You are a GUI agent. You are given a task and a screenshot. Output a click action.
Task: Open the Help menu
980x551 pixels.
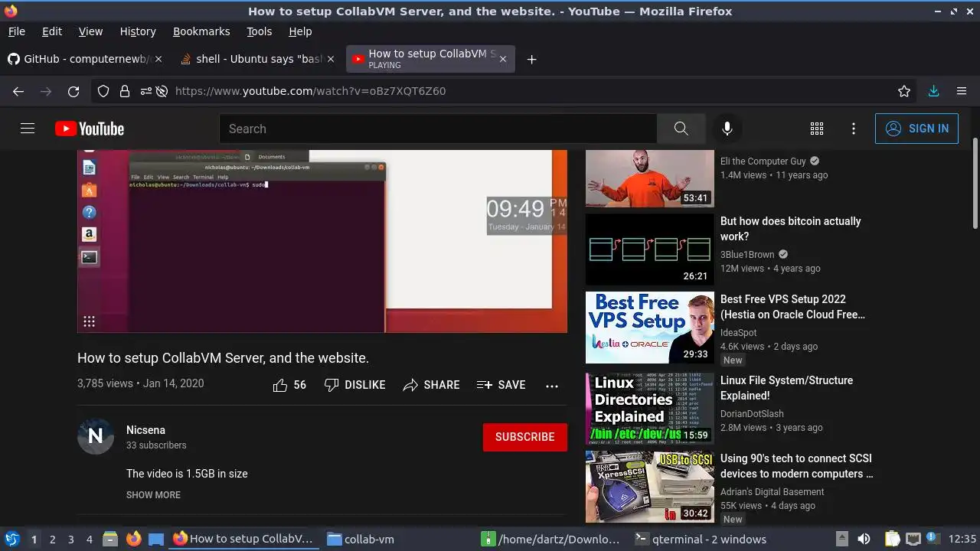click(300, 31)
